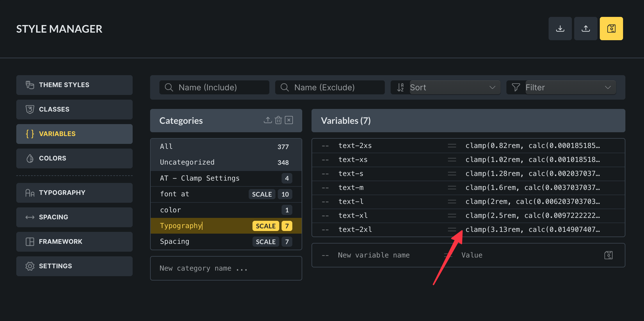The image size is (644, 321).
Task: Click the X box icon in Categories header
Action: [289, 120]
